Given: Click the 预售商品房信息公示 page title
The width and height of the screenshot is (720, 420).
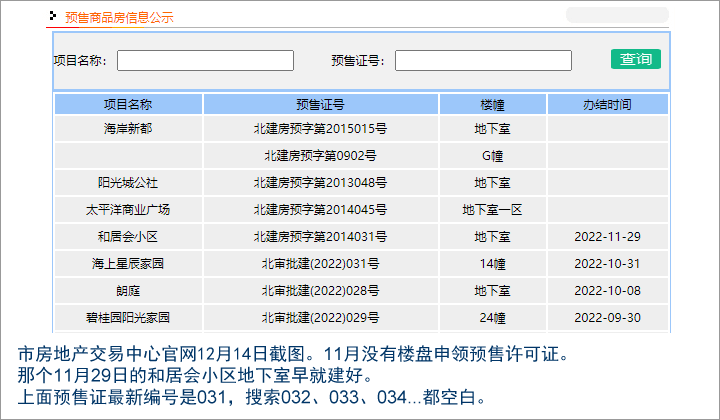Looking at the screenshot, I should point(119,17).
